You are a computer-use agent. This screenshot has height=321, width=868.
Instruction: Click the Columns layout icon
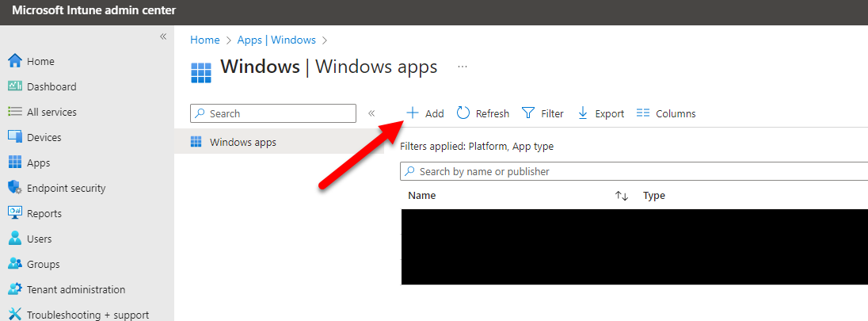coord(643,113)
